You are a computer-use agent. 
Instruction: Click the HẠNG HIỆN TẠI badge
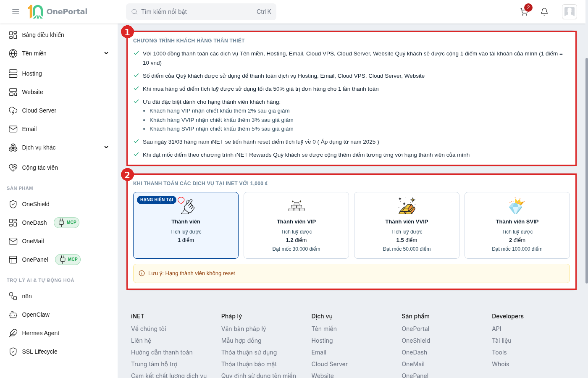[157, 200]
